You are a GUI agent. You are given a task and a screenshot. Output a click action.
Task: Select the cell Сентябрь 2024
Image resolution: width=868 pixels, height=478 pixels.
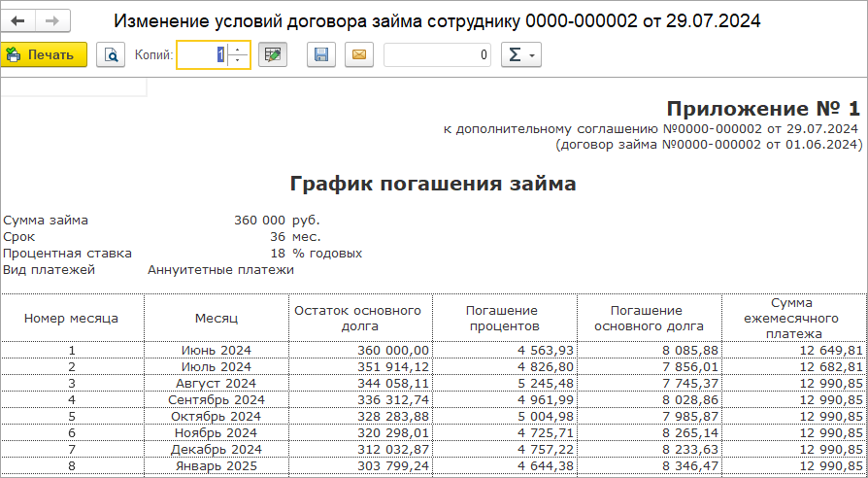pyautogui.click(x=217, y=399)
